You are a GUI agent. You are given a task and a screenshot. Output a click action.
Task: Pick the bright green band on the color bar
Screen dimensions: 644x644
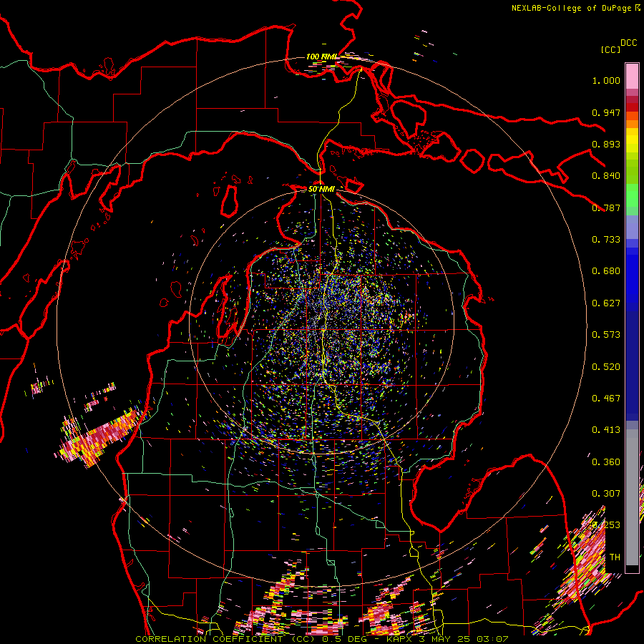(x=632, y=195)
